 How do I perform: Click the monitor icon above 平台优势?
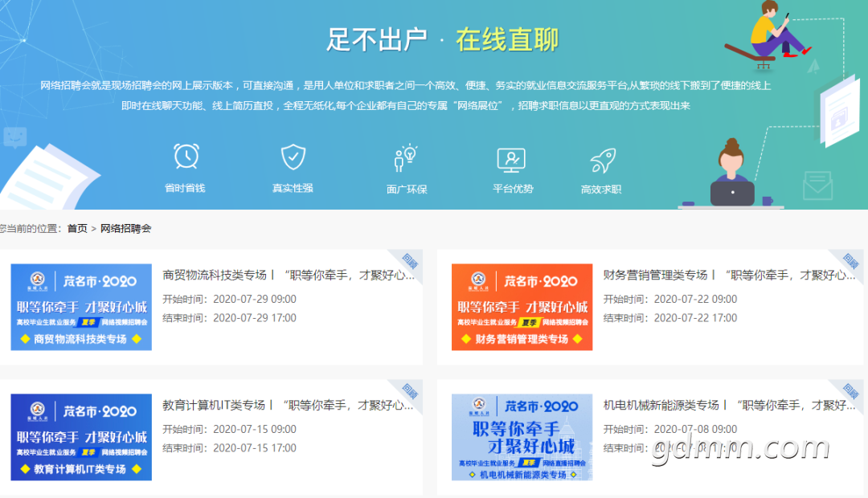pos(511,160)
